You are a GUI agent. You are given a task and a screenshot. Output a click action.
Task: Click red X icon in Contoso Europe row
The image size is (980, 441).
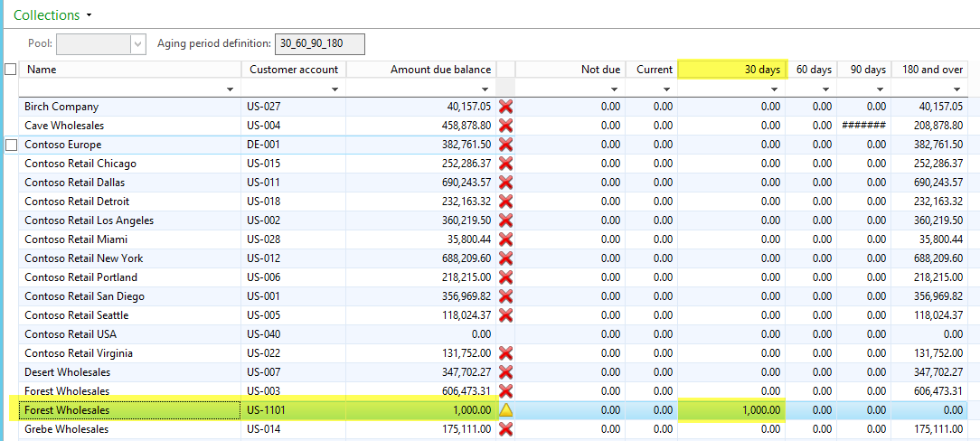[x=505, y=145]
